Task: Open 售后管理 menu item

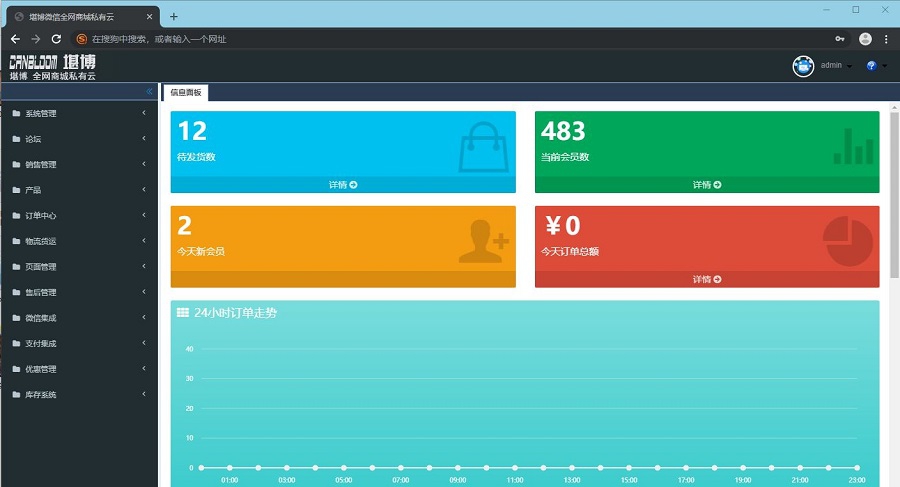Action: (79, 292)
